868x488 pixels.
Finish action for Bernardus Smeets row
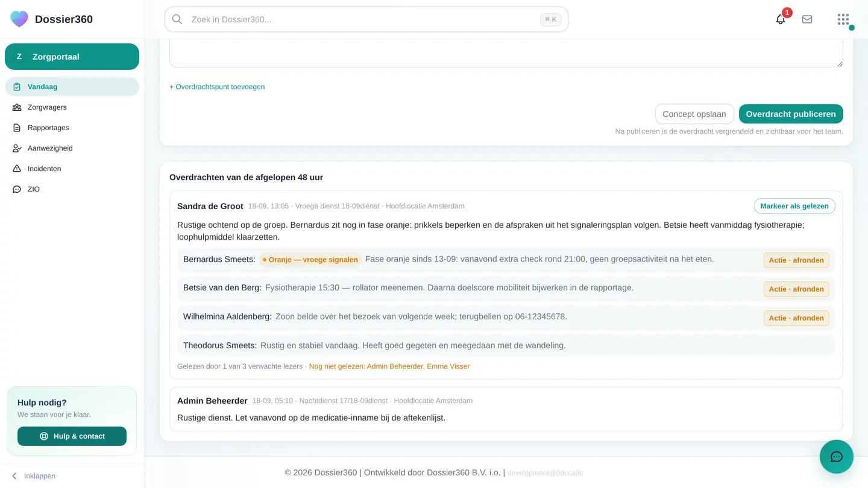[796, 260]
